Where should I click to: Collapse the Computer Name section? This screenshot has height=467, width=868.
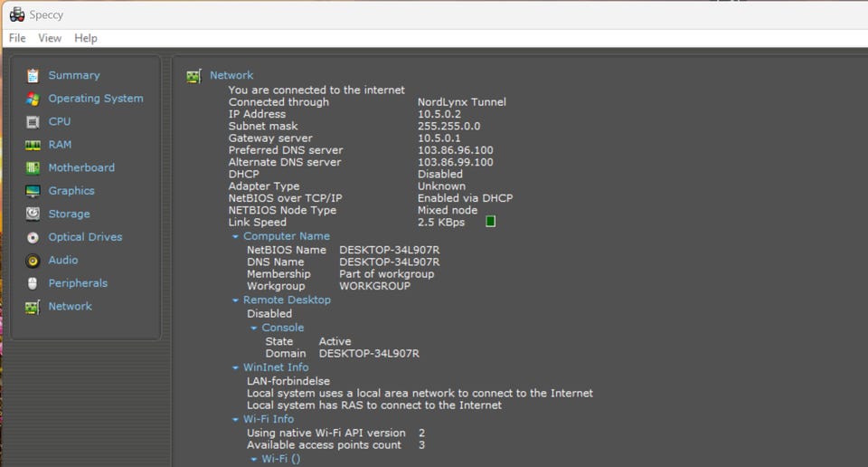tap(235, 236)
